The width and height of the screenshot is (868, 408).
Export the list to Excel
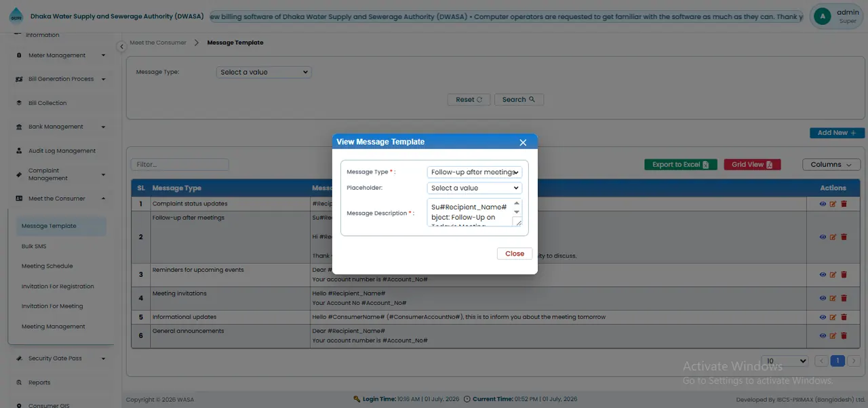coord(680,165)
